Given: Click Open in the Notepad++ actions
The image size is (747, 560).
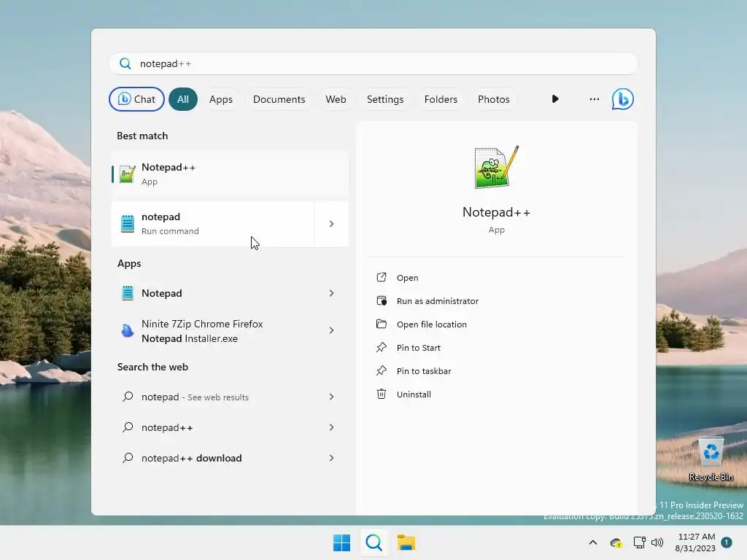Looking at the screenshot, I should [x=407, y=278].
